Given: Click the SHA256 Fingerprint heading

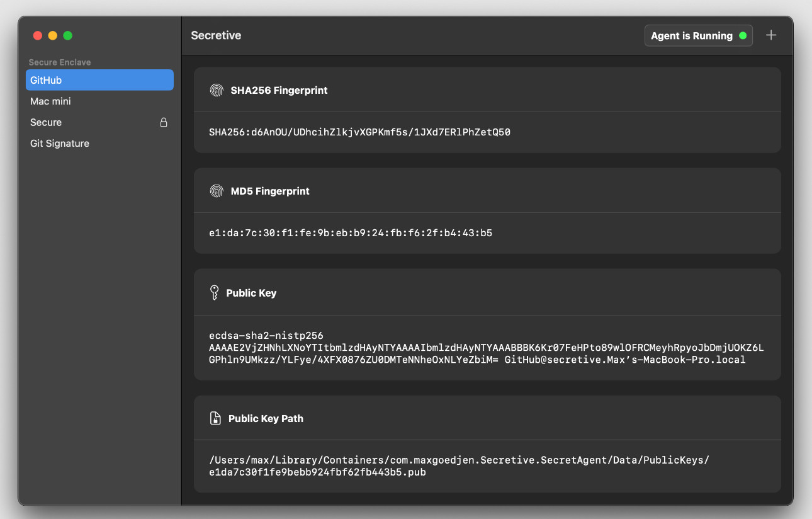Looking at the screenshot, I should 279,90.
